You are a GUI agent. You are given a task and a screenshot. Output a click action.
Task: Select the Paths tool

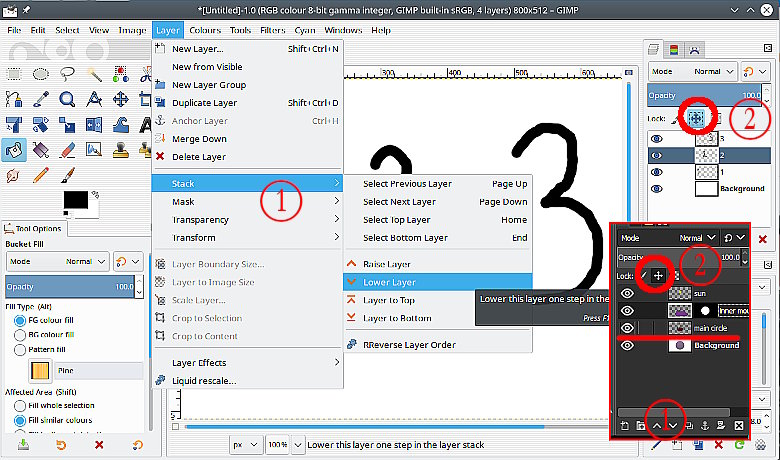14,99
